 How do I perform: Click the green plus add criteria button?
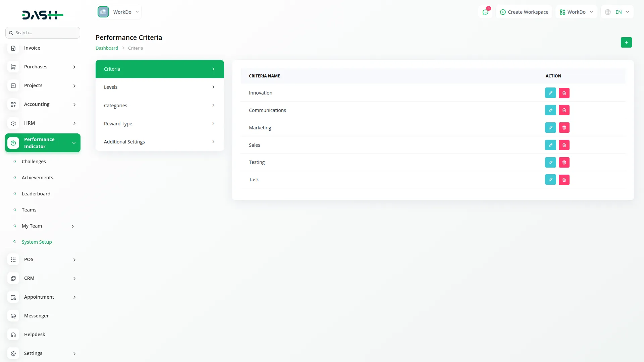(x=626, y=43)
